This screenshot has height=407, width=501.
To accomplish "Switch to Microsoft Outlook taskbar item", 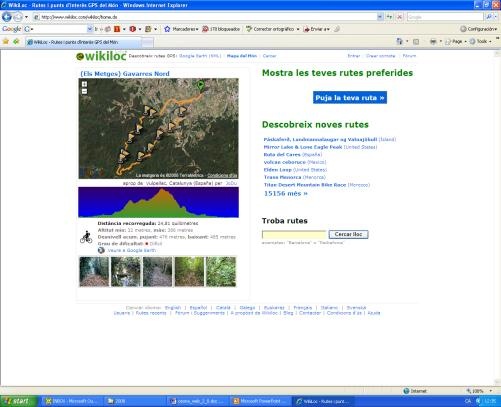I will [72, 401].
